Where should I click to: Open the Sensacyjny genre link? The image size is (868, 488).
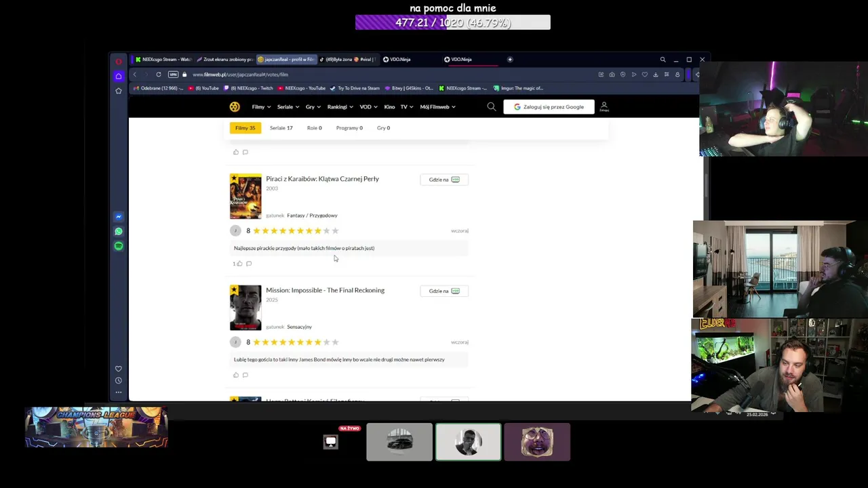tap(299, 327)
